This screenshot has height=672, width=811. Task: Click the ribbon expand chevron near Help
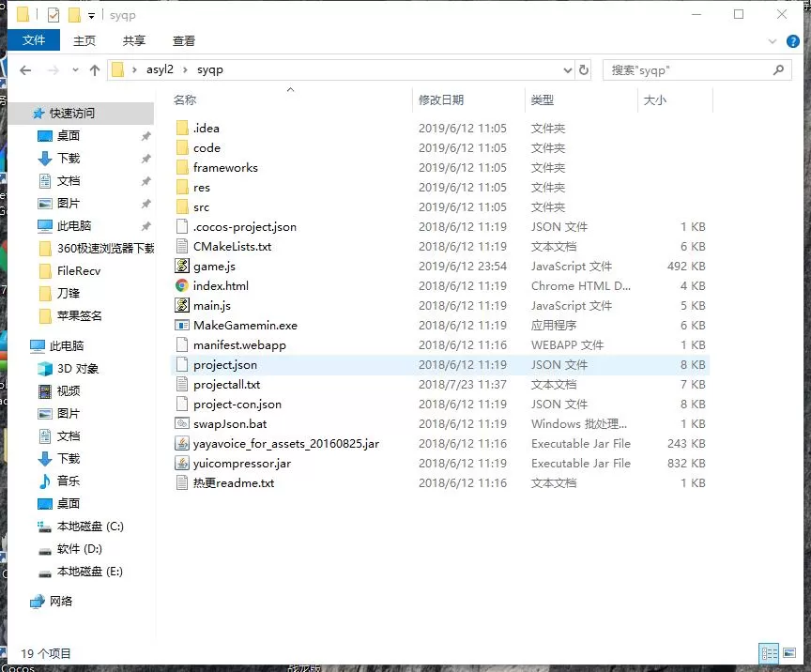tap(772, 41)
